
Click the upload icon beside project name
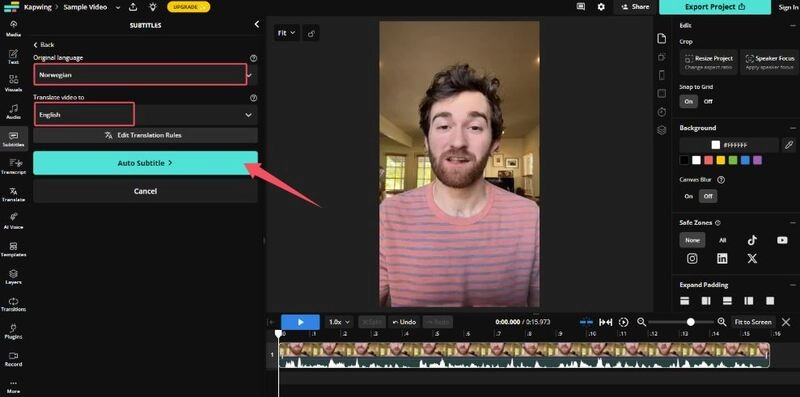click(x=133, y=7)
